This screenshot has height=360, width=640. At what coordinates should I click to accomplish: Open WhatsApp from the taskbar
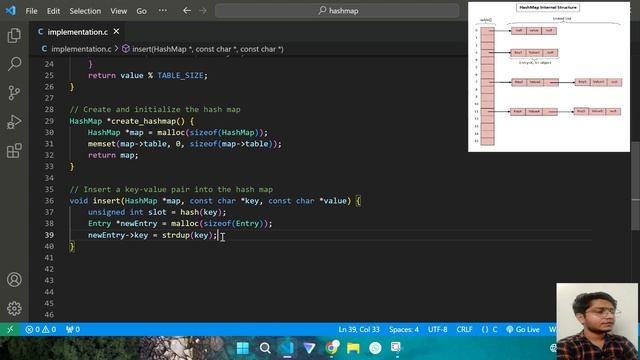375,348
